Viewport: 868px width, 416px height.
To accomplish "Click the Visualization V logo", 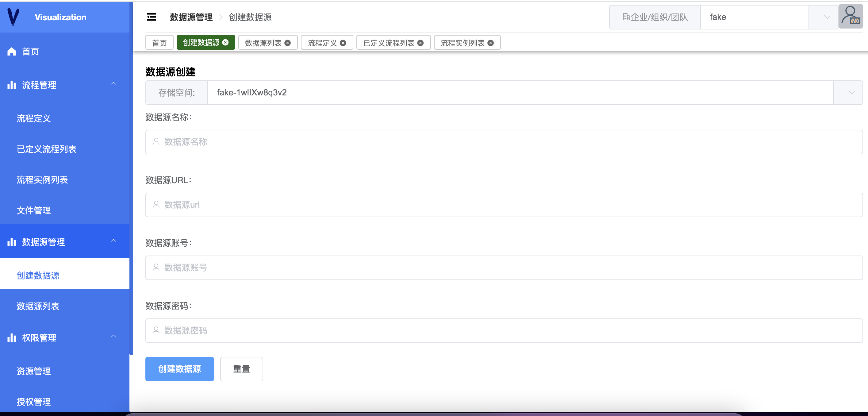I will pos(13,17).
